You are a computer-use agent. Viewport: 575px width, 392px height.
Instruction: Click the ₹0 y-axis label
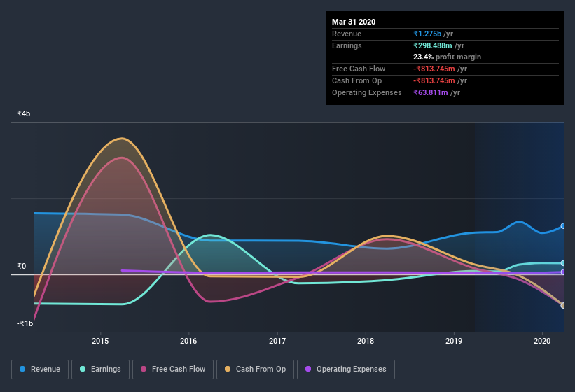pyautogui.click(x=22, y=266)
